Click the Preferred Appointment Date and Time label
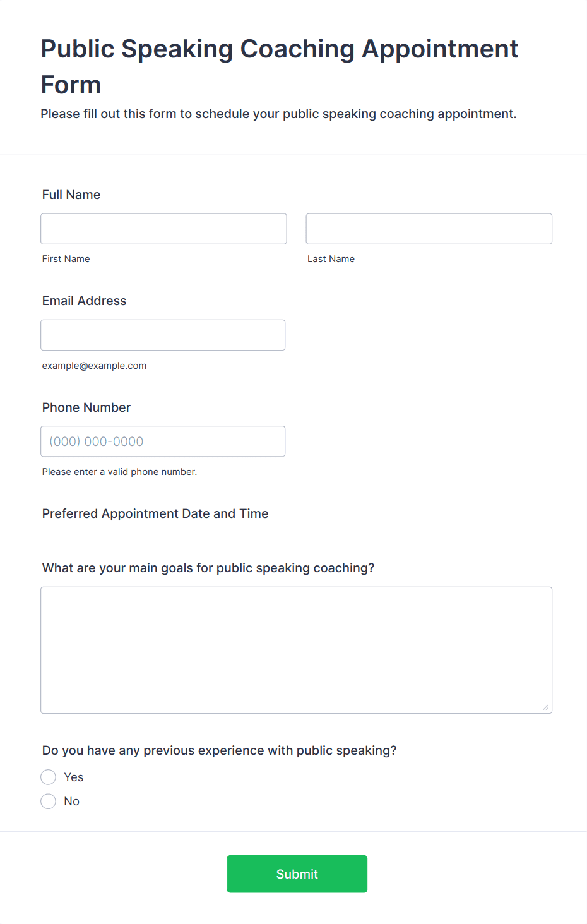Viewport: 587px width, 924px height. [x=155, y=513]
